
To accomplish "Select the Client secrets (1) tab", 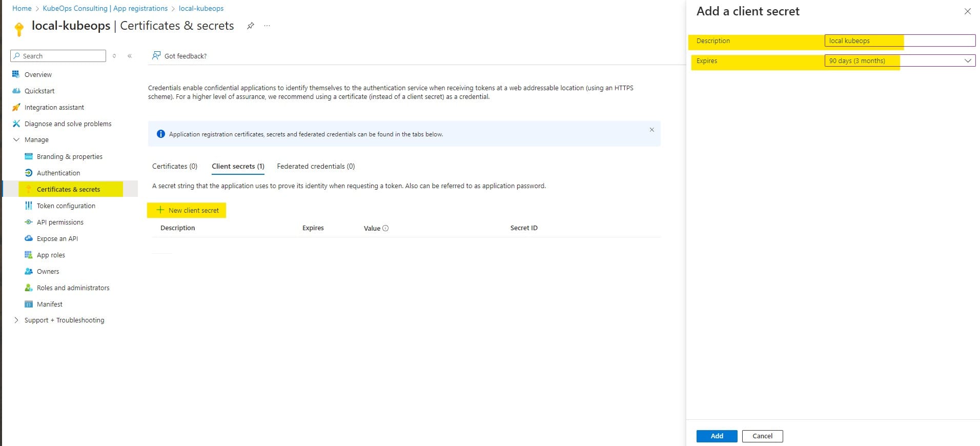I will 238,166.
